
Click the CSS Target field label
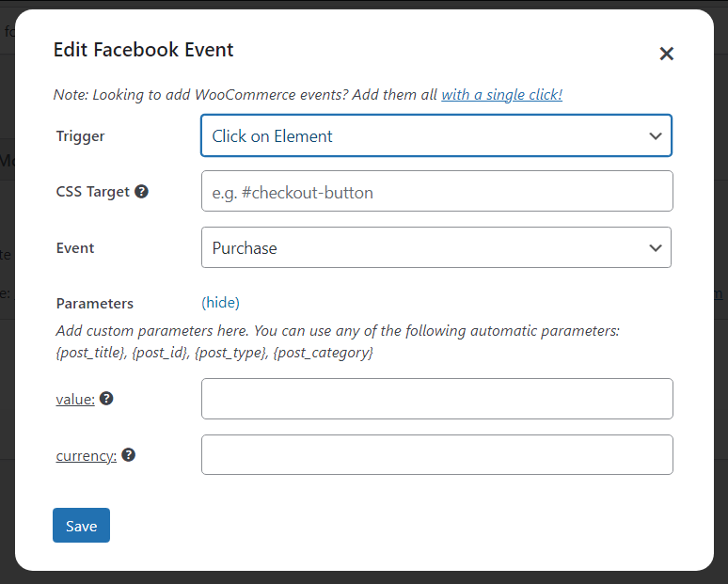point(93,192)
